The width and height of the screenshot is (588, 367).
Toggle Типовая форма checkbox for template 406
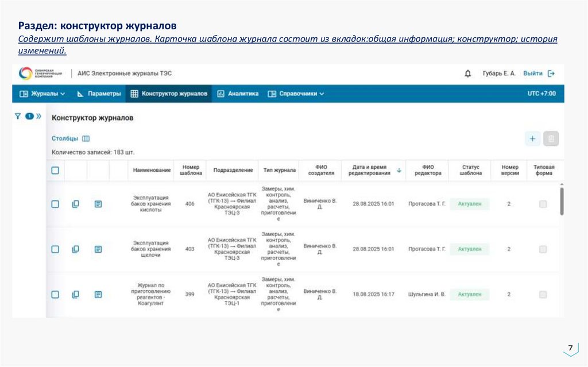pyautogui.click(x=543, y=204)
